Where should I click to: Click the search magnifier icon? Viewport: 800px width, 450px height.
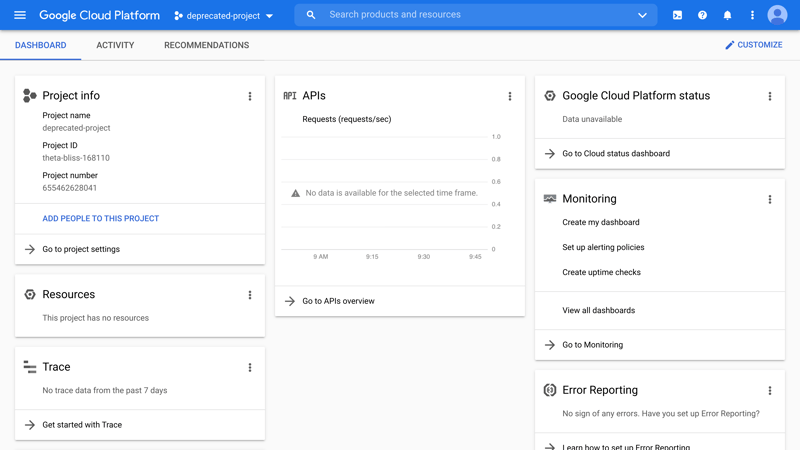[x=311, y=15]
